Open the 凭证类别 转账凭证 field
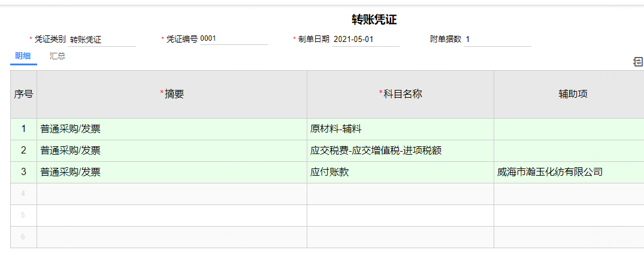 click(102, 40)
